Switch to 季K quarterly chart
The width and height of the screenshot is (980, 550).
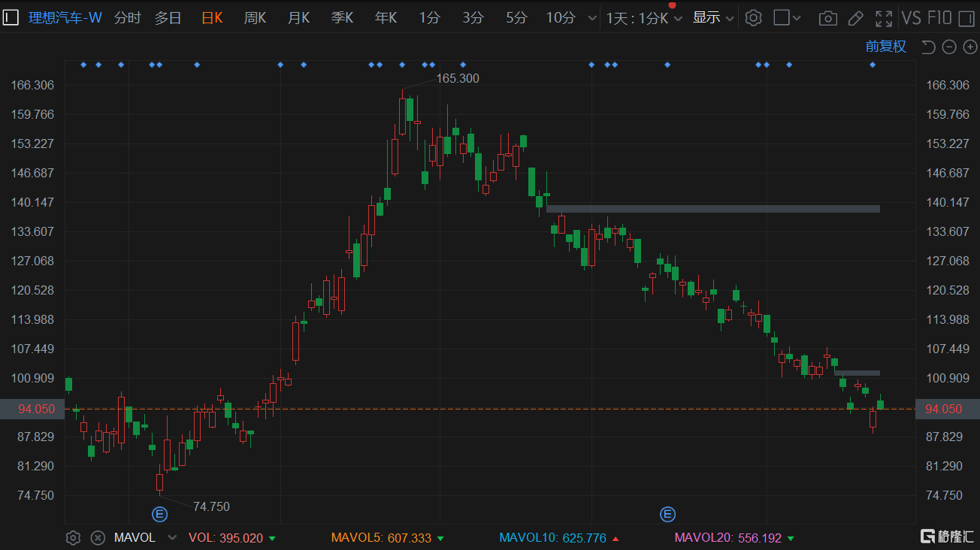(342, 18)
